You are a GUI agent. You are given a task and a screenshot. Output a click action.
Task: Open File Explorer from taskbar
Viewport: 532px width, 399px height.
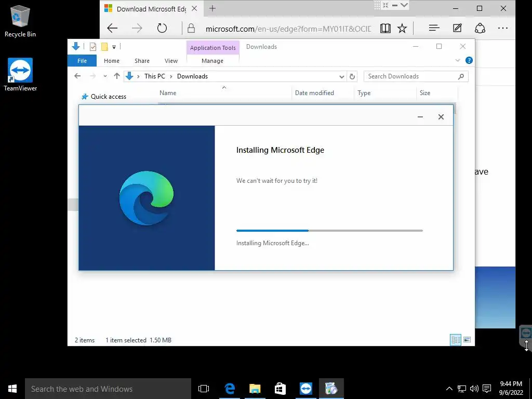(255, 389)
